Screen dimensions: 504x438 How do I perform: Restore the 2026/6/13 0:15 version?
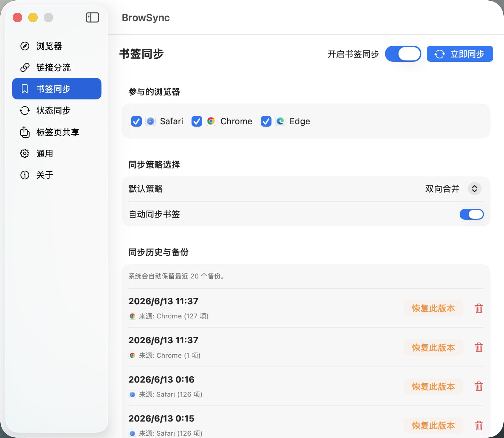click(433, 426)
